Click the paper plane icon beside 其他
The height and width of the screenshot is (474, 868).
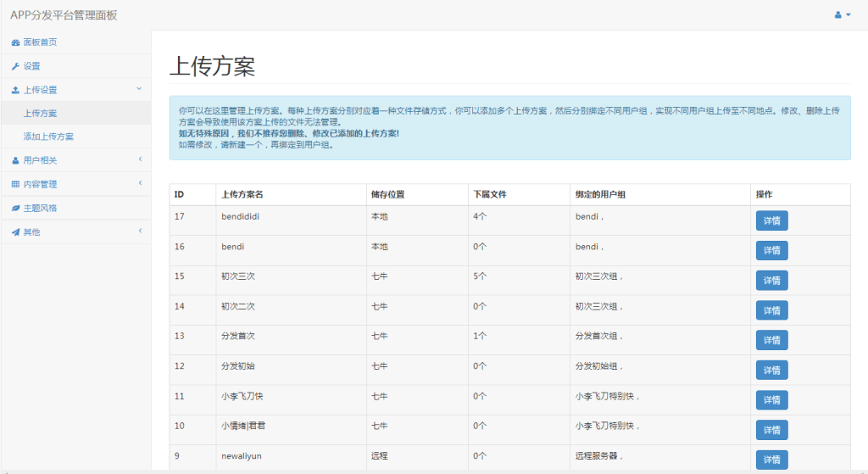pos(15,231)
